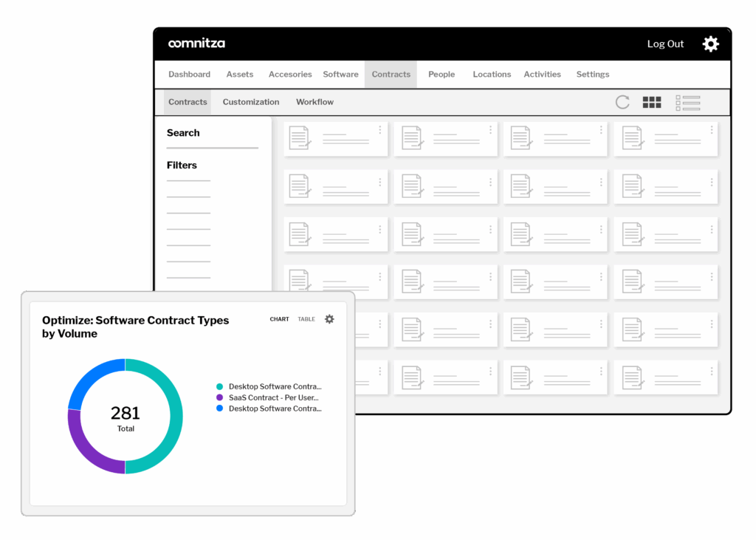Viewport: 756px width, 540px height.
Task: Click the refresh icon in the Contracts toolbar
Action: click(x=622, y=102)
